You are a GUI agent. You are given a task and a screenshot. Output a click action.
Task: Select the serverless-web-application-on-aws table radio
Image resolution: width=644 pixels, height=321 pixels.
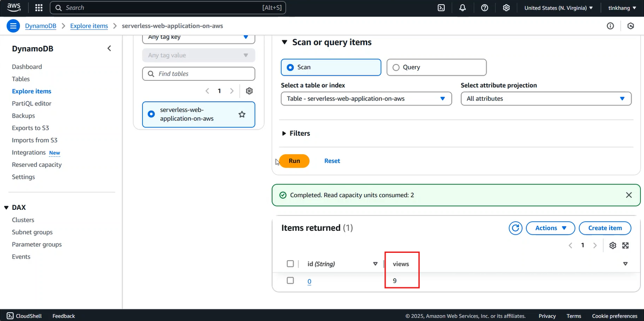[x=151, y=114]
